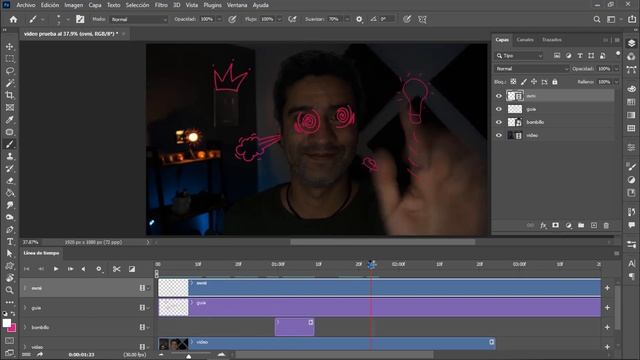Viewport: 640px width, 360px height.
Task: Create a new group folder icon
Action: [x=581, y=225]
